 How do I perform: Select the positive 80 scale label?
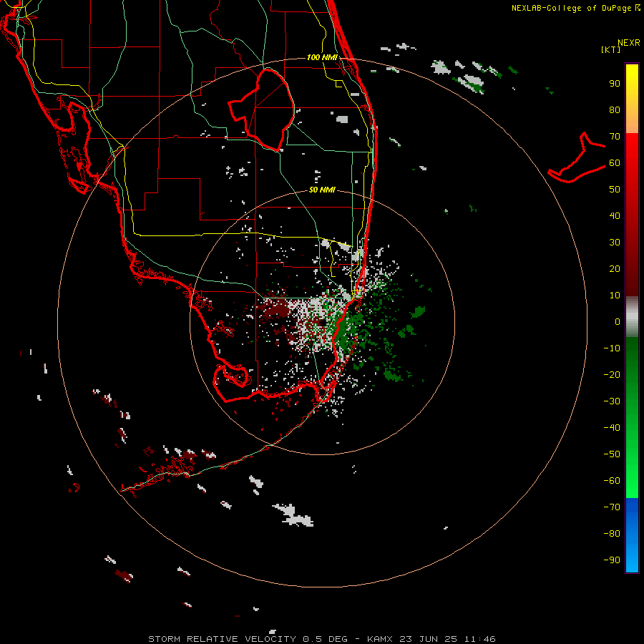[615, 109]
